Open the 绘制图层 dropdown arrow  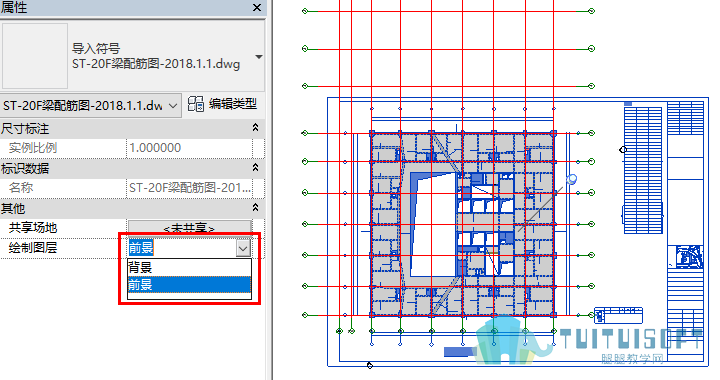(243, 248)
